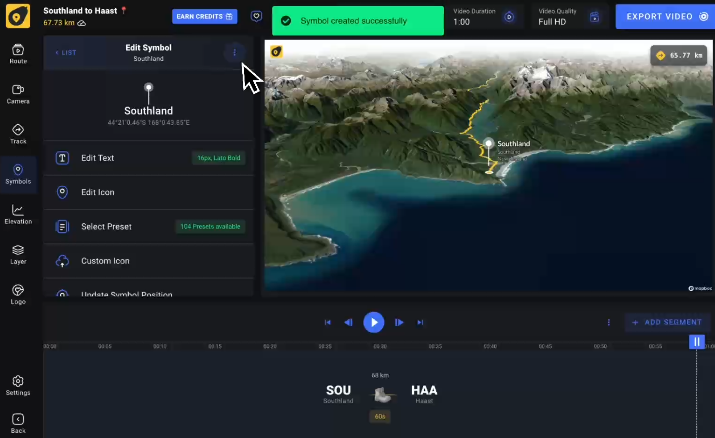715x438 pixels.
Task: Skip to the start of the video
Action: coord(327,322)
